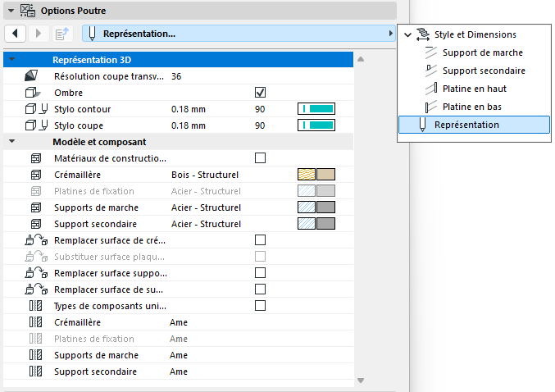Click the Stylo contour 0.18 mm value
The image size is (555, 392).
click(x=189, y=109)
